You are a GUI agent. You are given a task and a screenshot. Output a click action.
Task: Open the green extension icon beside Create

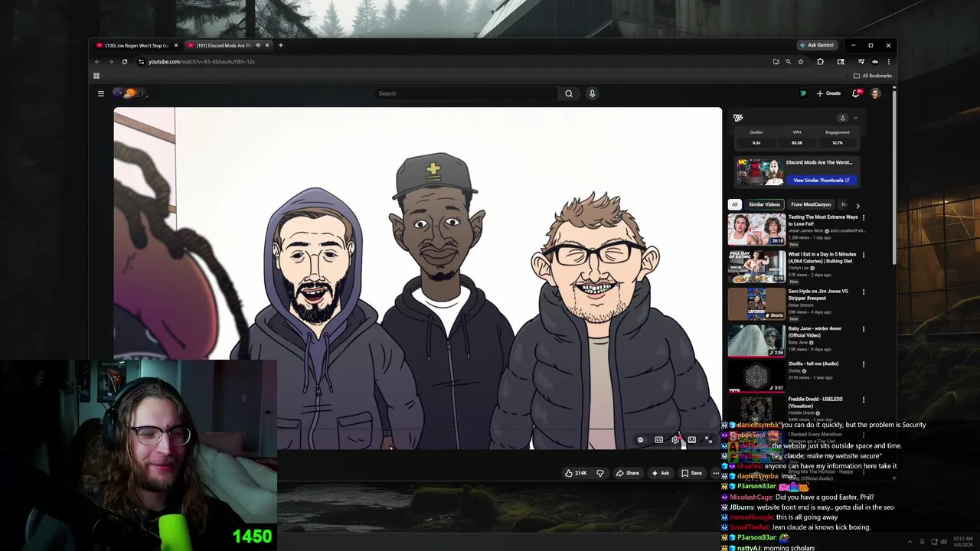[803, 93]
